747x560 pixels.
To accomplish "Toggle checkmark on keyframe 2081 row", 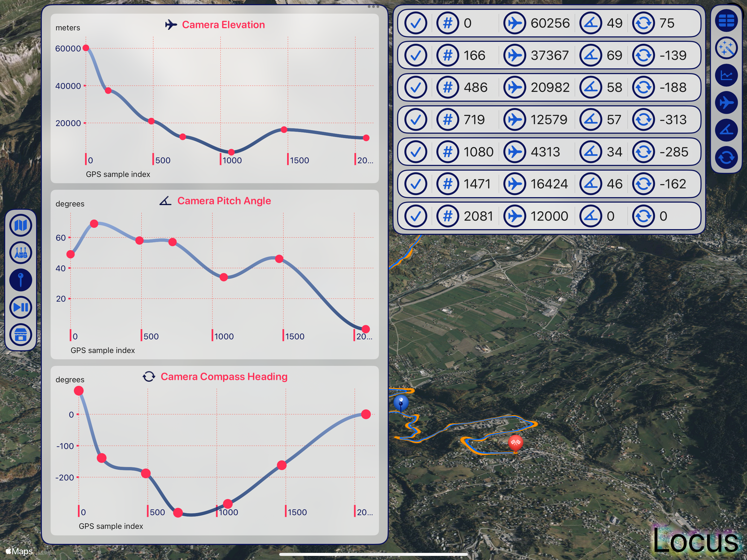I will 416,216.
